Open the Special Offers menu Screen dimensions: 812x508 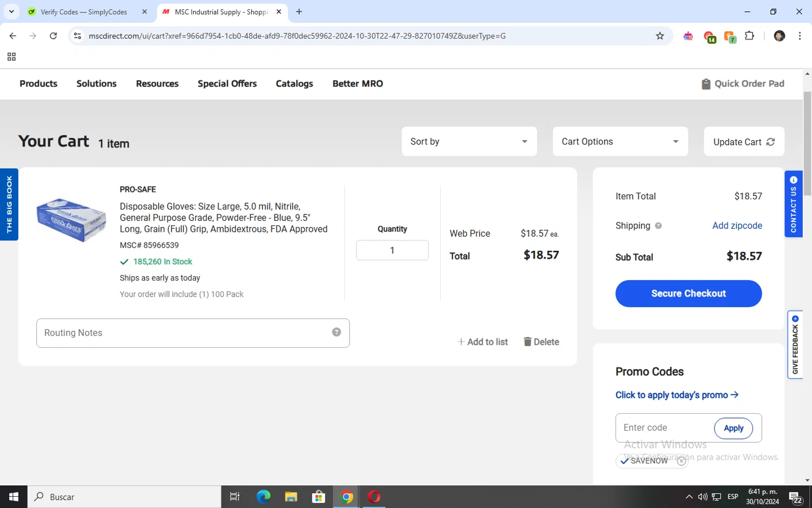tap(227, 83)
